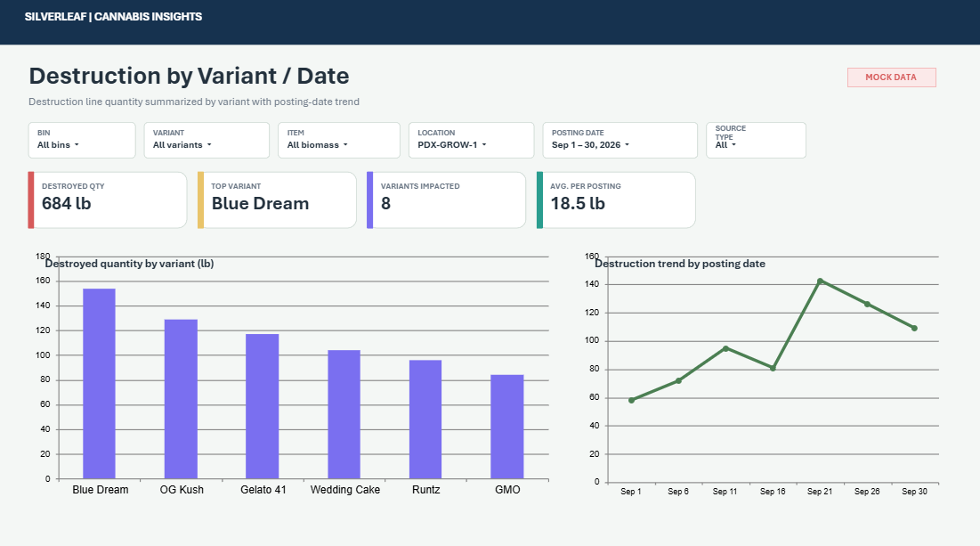Open the Posting Date range selector
980x546 pixels.
620,140
